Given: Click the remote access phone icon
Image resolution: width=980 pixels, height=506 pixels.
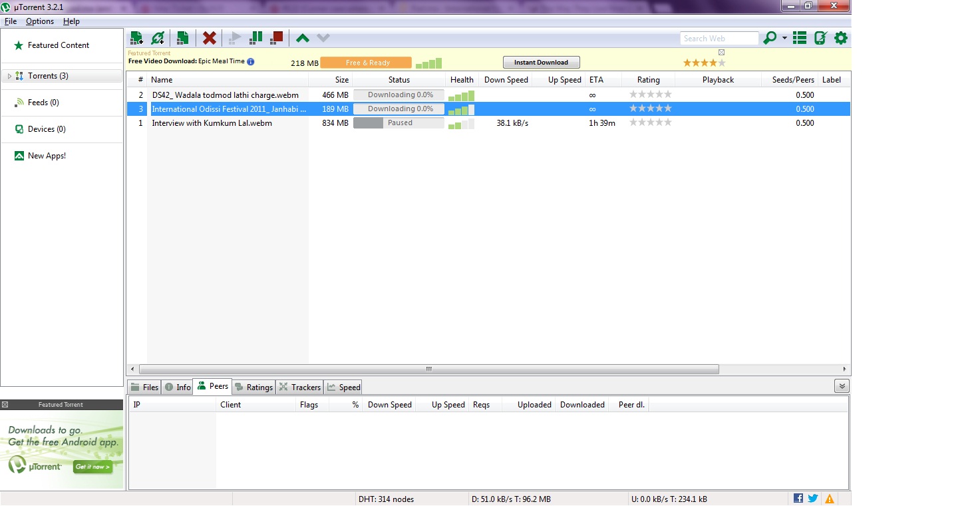Looking at the screenshot, I should pos(820,38).
